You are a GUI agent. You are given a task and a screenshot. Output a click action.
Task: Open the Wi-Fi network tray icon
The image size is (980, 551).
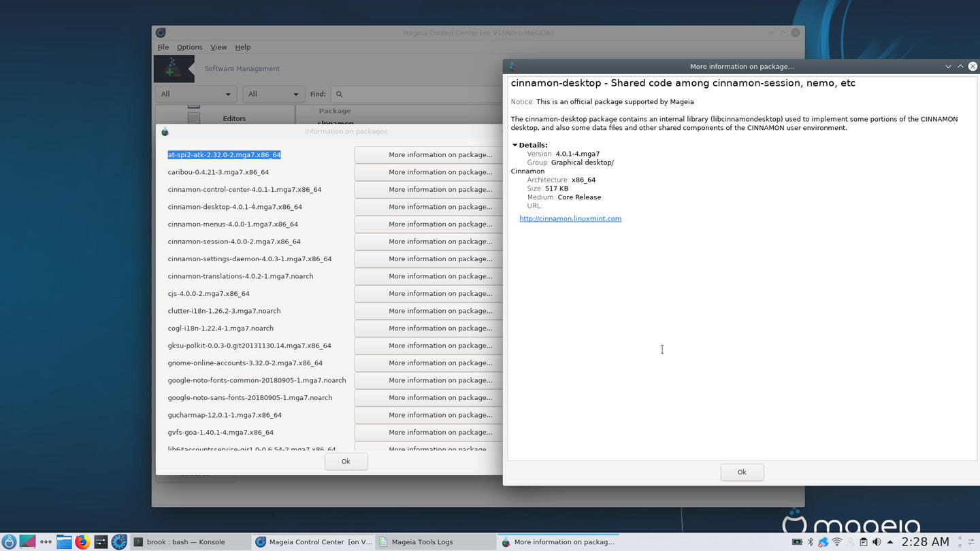(x=837, y=542)
